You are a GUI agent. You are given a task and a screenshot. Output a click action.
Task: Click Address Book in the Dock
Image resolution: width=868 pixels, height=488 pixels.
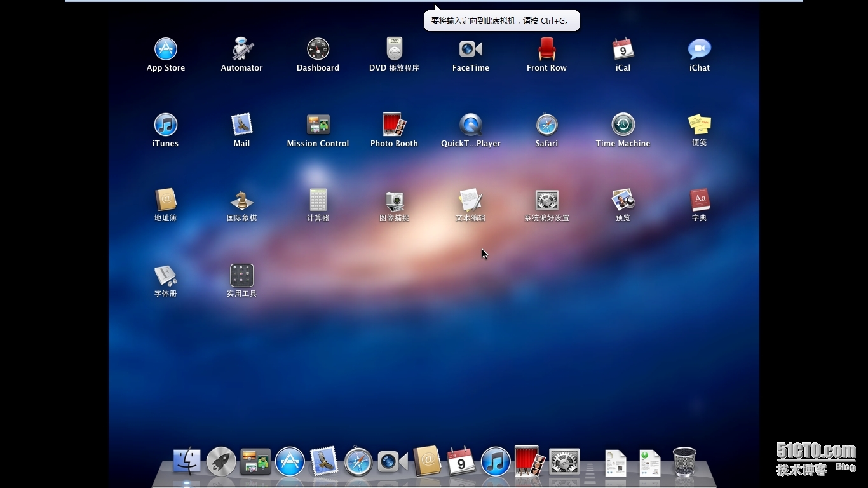tap(427, 461)
